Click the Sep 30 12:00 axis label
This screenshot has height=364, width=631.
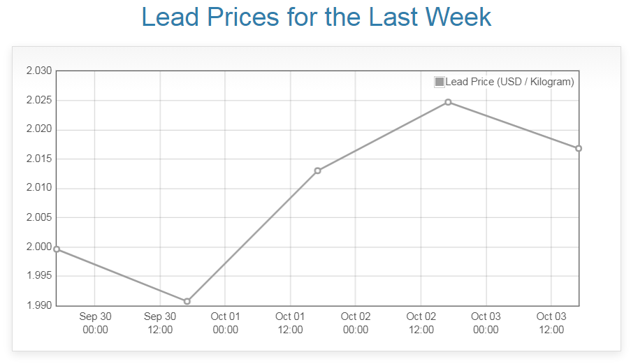pos(160,323)
